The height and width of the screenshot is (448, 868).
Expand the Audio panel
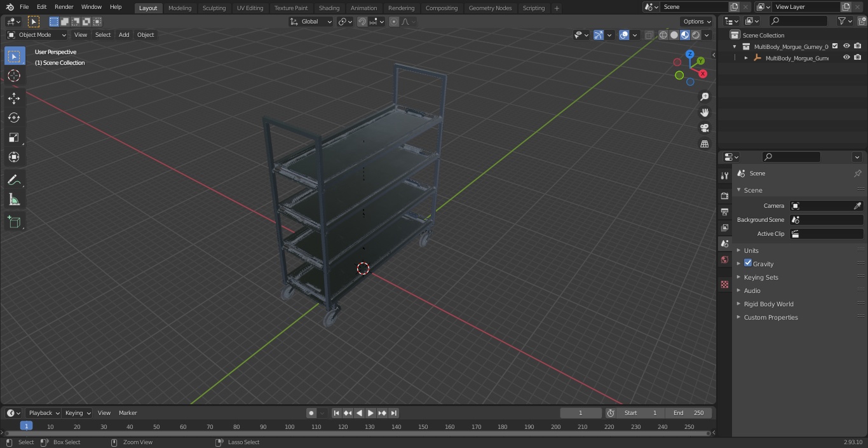tap(752, 290)
